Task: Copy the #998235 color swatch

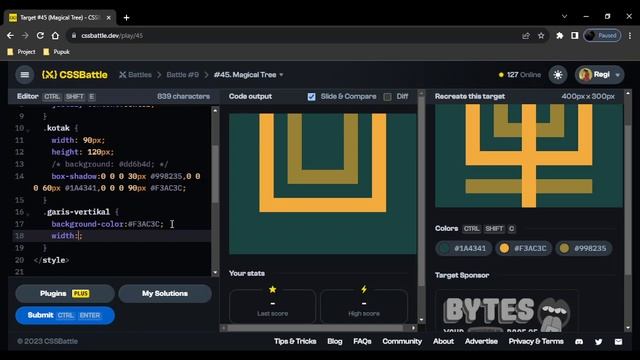Action: (584, 248)
